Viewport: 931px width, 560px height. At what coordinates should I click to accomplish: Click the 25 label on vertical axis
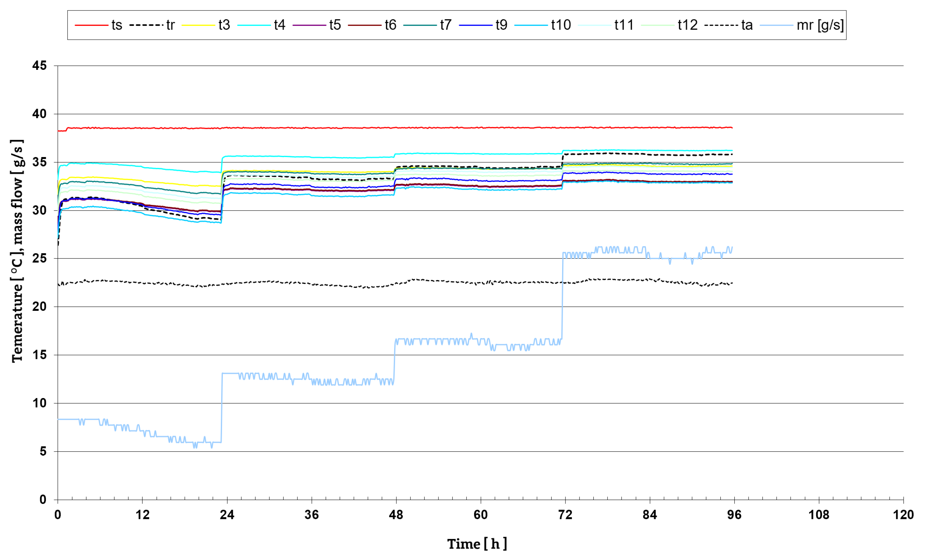click(39, 258)
